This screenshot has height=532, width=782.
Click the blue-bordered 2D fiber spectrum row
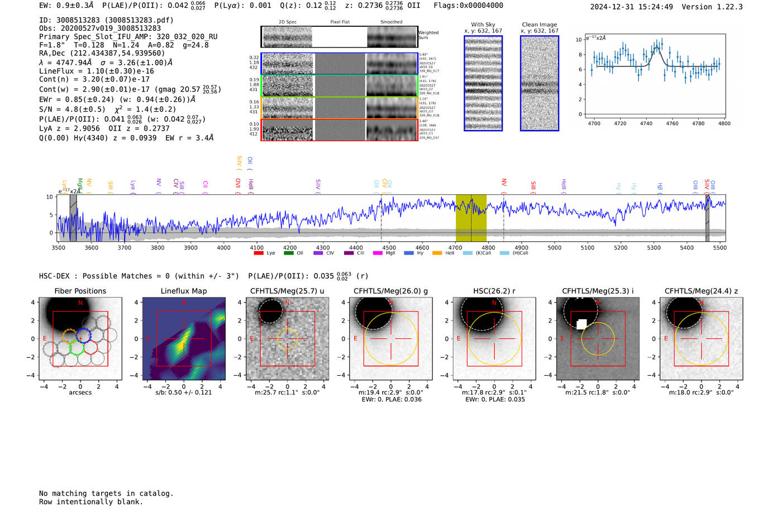(x=339, y=64)
